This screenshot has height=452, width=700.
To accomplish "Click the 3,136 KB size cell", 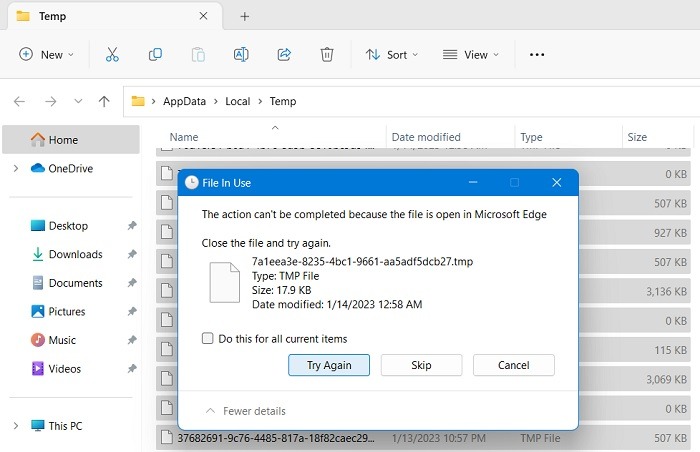I will click(667, 292).
